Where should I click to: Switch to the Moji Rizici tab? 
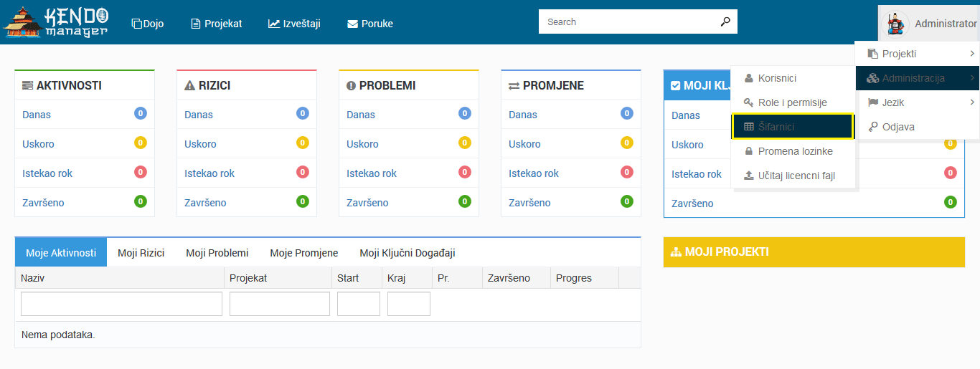click(141, 253)
